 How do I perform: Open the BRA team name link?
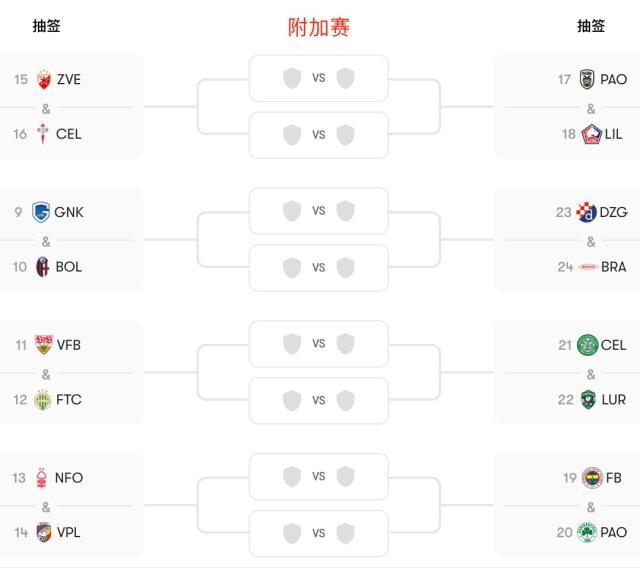pyautogui.click(x=614, y=267)
